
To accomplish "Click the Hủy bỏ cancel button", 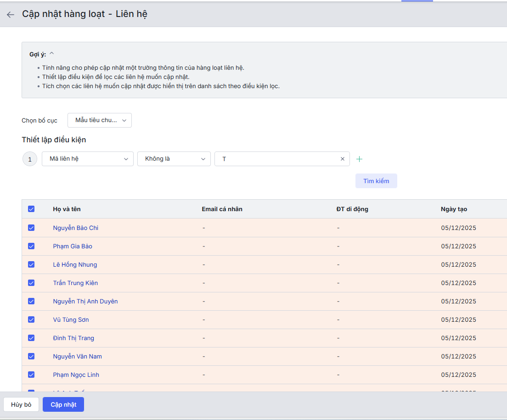I will (x=21, y=404).
